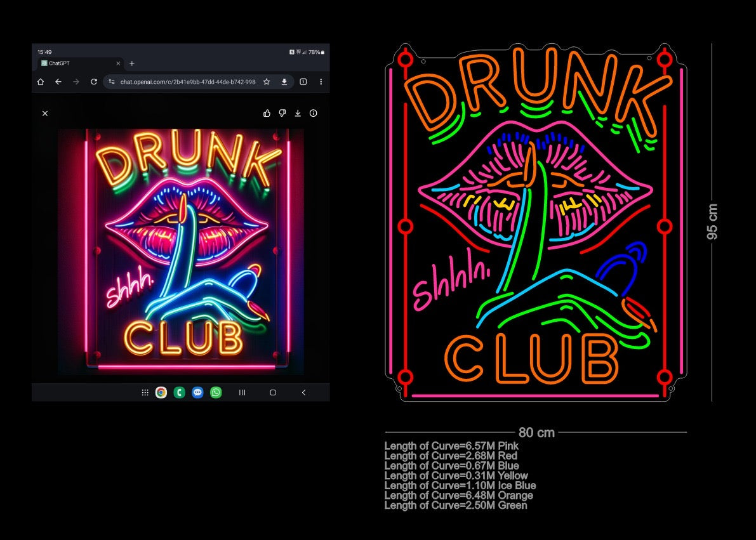This screenshot has height=540, width=756.
Task: Open Chrome's three-dot overflow menu
Action: pyautogui.click(x=321, y=82)
